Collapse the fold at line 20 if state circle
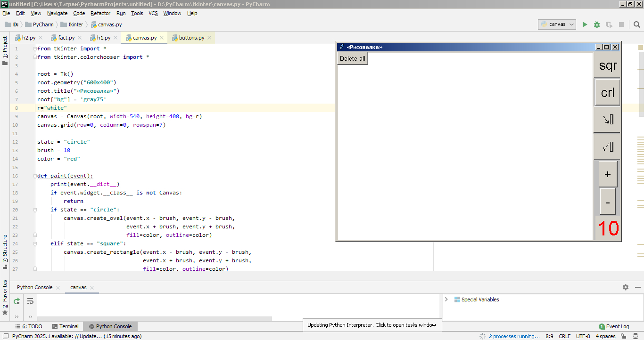Screen dimensions: 644x340 click(35, 210)
